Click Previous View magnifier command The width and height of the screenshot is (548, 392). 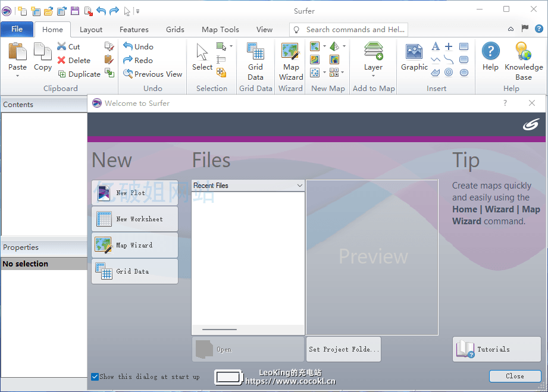152,74
